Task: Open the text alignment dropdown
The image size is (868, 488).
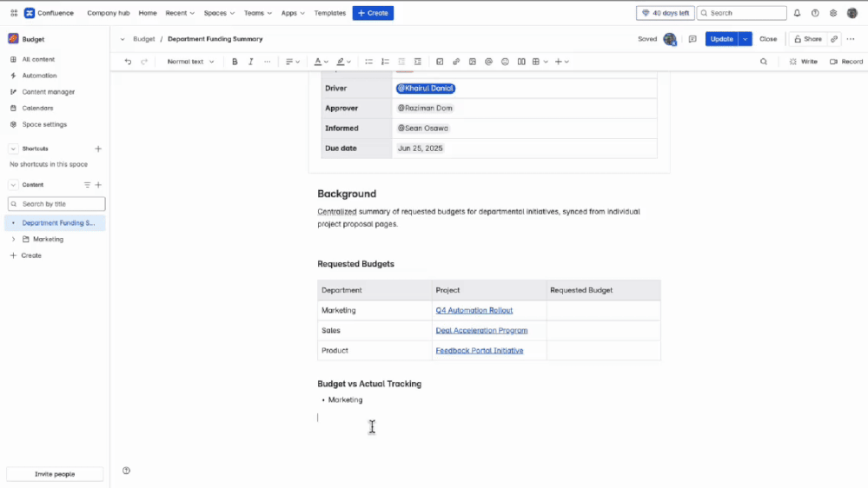Action: coord(292,62)
